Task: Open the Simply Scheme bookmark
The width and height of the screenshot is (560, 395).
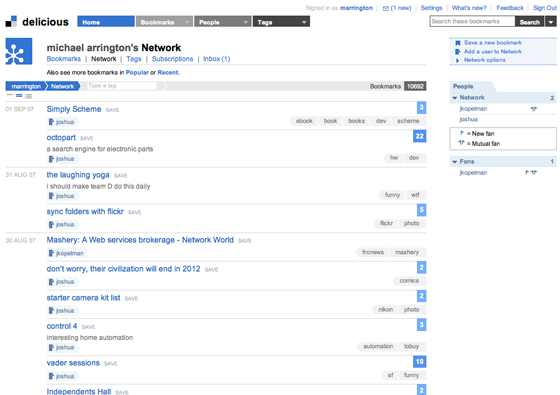Action: click(74, 109)
